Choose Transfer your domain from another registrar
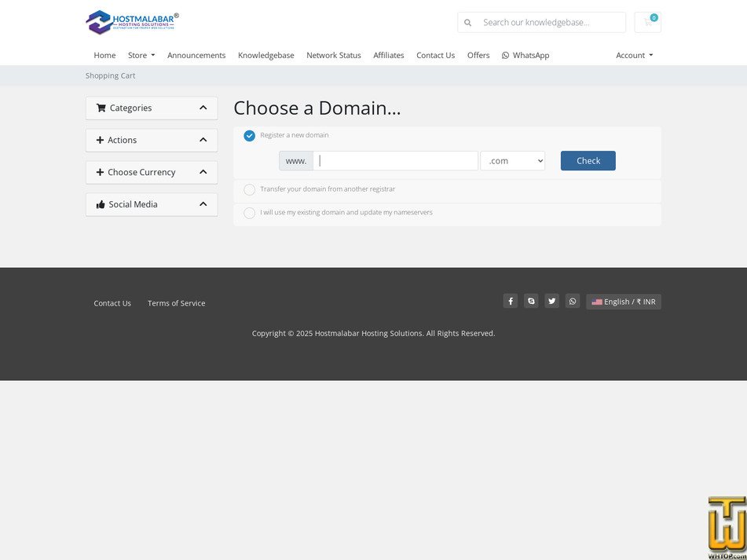The image size is (747, 560). click(x=249, y=189)
